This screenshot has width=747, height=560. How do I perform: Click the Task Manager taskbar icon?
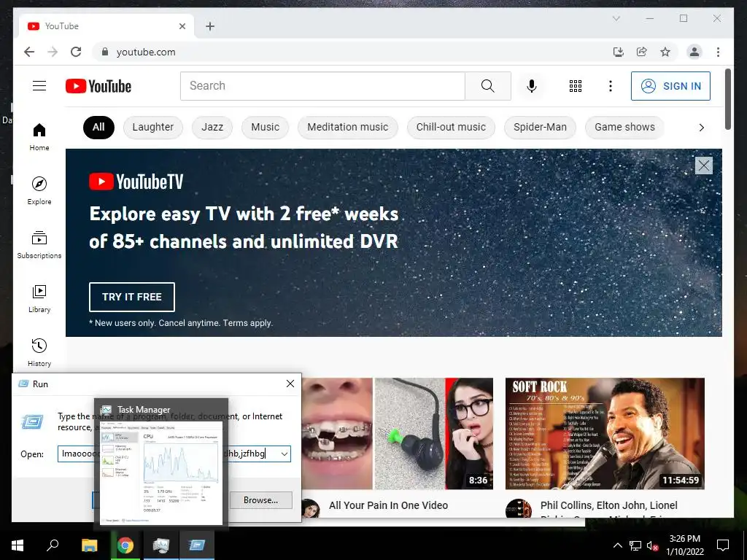click(x=161, y=545)
